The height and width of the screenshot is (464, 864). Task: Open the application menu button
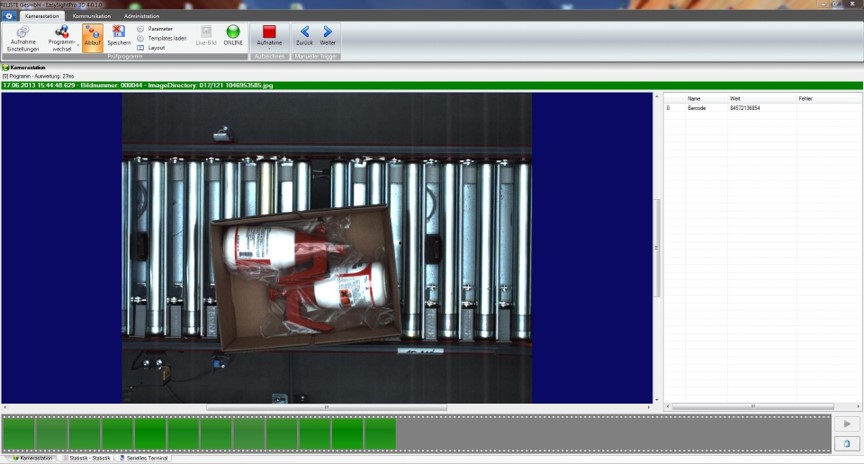click(9, 17)
